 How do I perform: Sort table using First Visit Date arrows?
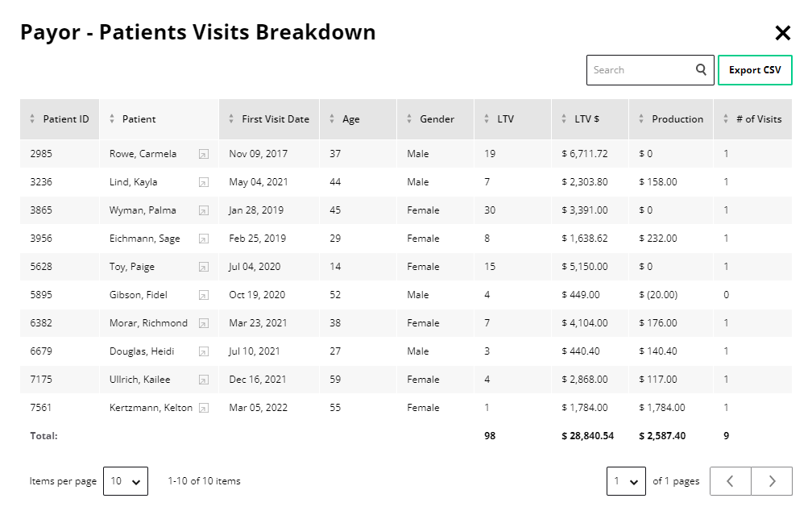(x=231, y=118)
